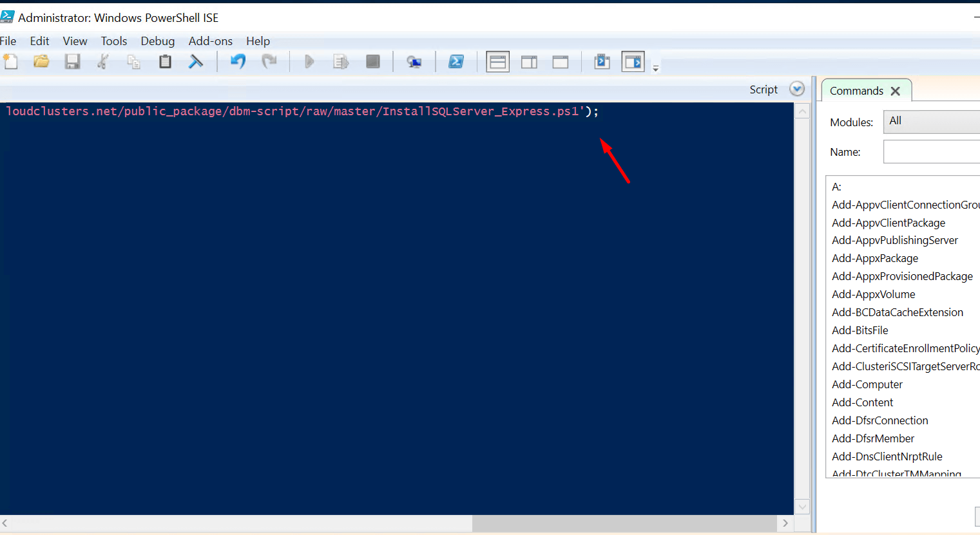Image resolution: width=980 pixels, height=535 pixels.
Task: Click the Run Selection icon
Action: [341, 61]
